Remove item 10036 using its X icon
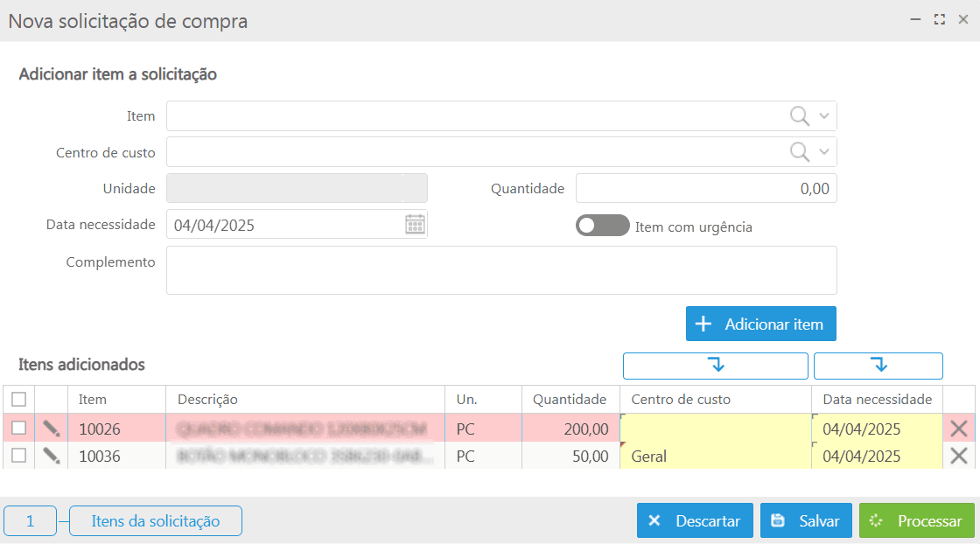The image size is (980, 544). (961, 456)
